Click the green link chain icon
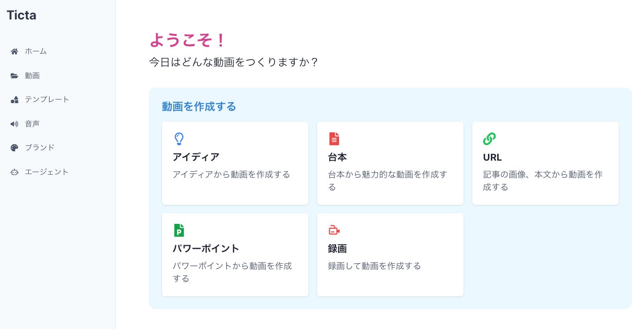The image size is (644, 329). [x=489, y=139]
